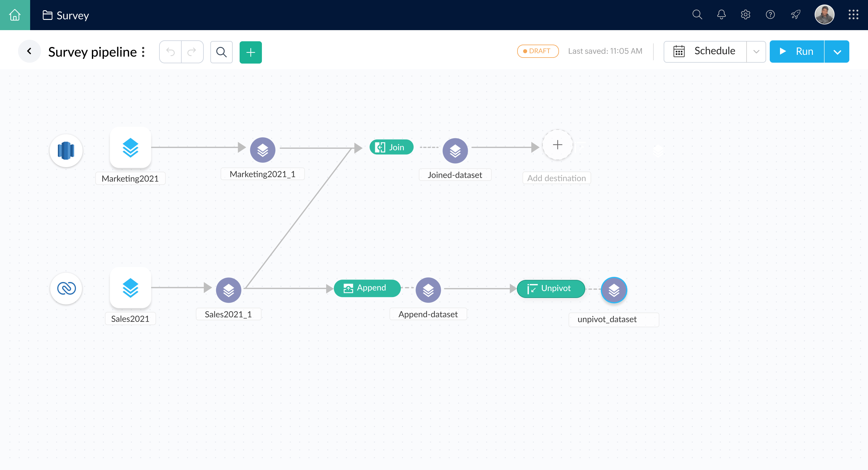The image size is (868, 470).
Task: Click the undo icon
Action: (170, 52)
